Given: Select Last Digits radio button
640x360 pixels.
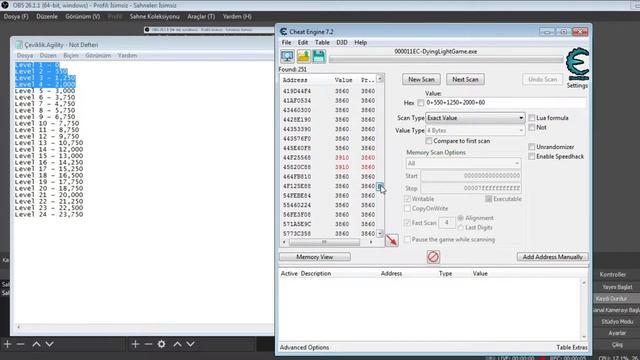Looking at the screenshot, I should coord(460,228).
